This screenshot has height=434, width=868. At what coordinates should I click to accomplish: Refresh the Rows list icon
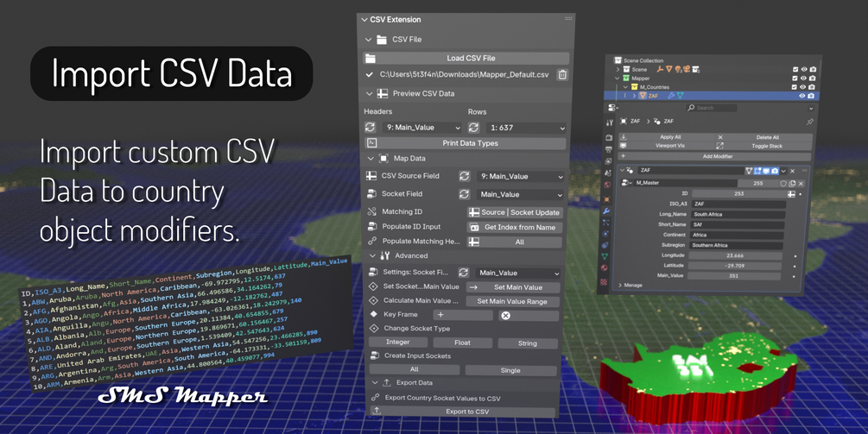coord(473,128)
